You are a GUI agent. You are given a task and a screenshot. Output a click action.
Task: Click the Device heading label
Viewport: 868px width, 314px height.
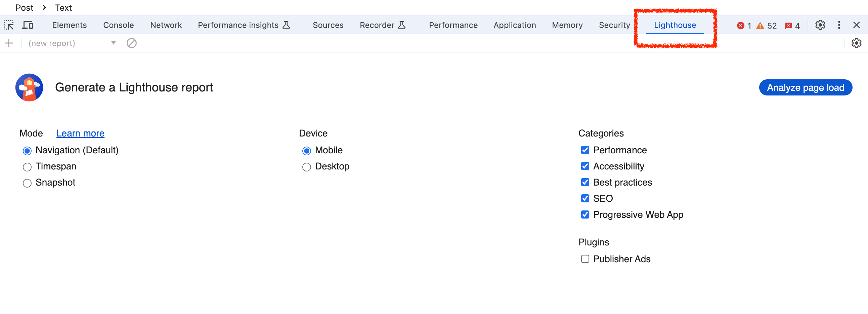pyautogui.click(x=313, y=133)
